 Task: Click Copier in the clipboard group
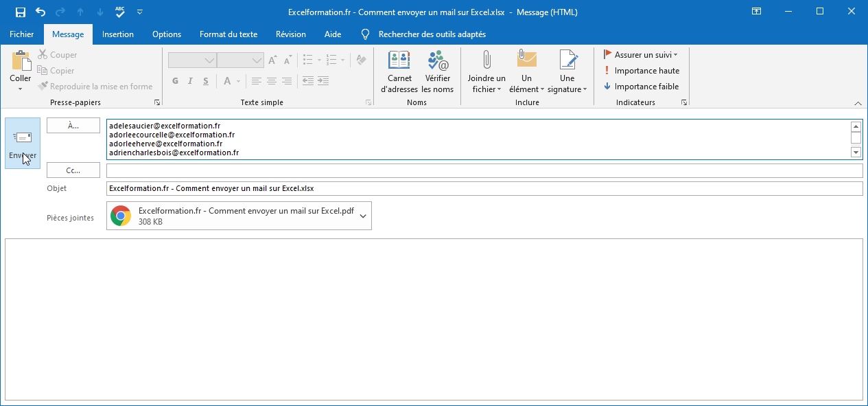click(x=56, y=71)
